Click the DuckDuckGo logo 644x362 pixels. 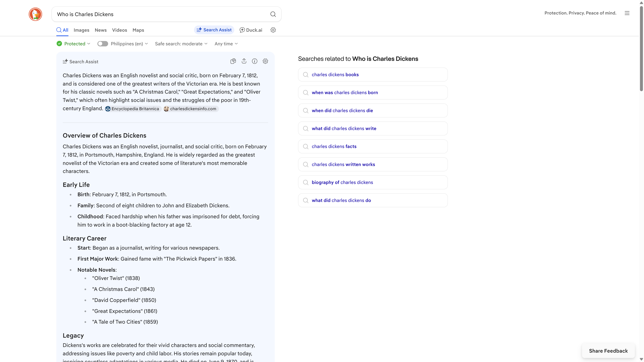35,14
